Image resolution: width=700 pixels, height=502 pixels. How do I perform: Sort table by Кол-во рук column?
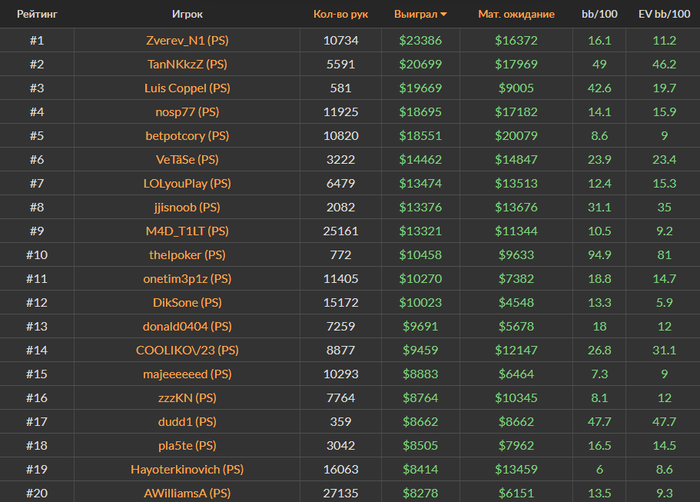click(x=340, y=15)
